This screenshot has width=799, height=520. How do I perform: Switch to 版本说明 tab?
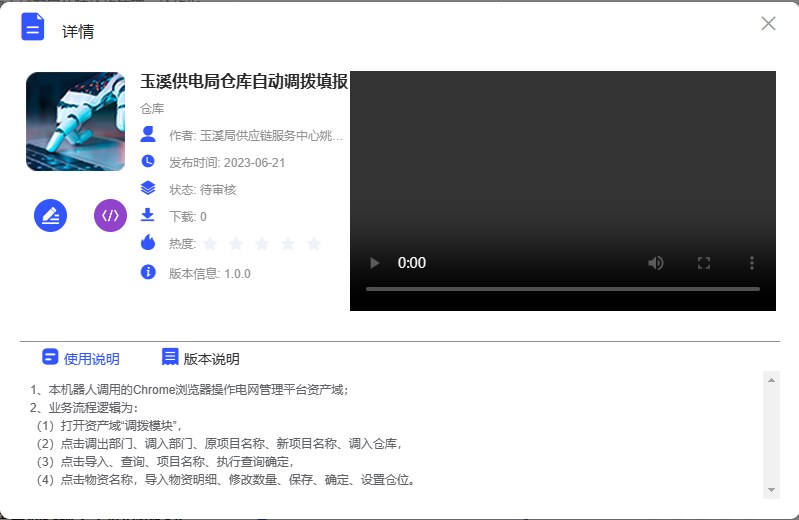pyautogui.click(x=200, y=359)
